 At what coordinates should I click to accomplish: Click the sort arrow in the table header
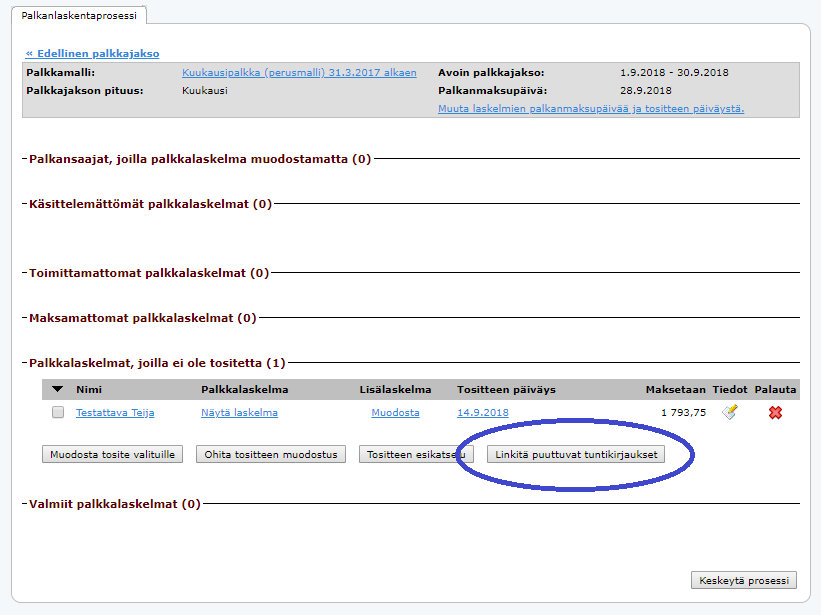tap(58, 389)
